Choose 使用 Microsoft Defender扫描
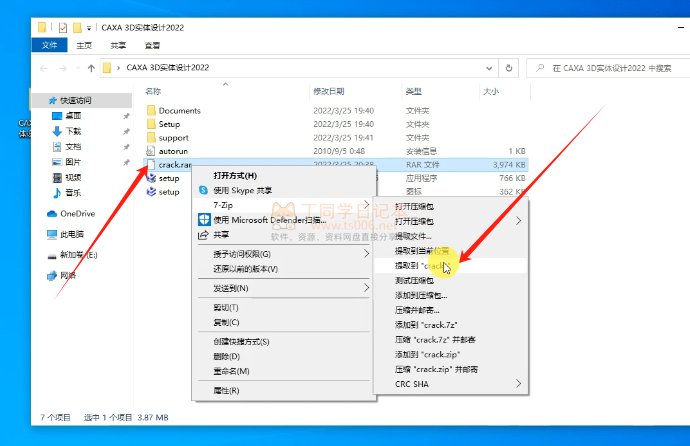Image resolution: width=690 pixels, height=446 pixels. (284, 219)
